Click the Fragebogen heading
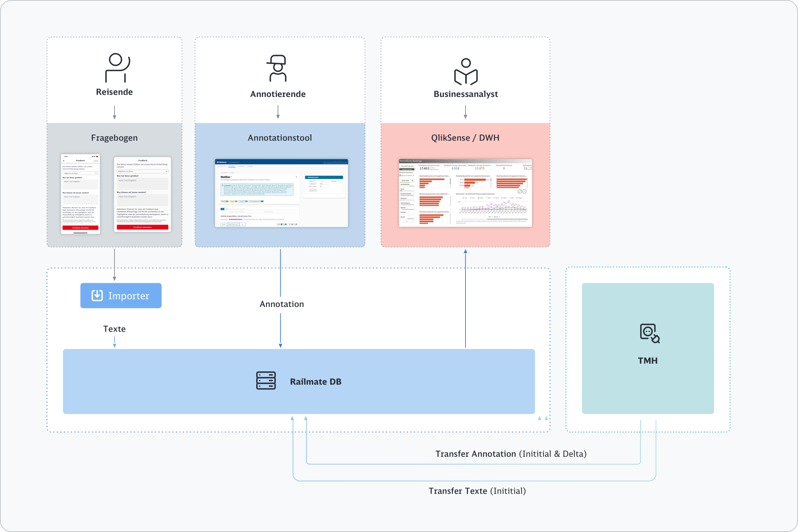The width and height of the screenshot is (798, 532). pos(114,138)
